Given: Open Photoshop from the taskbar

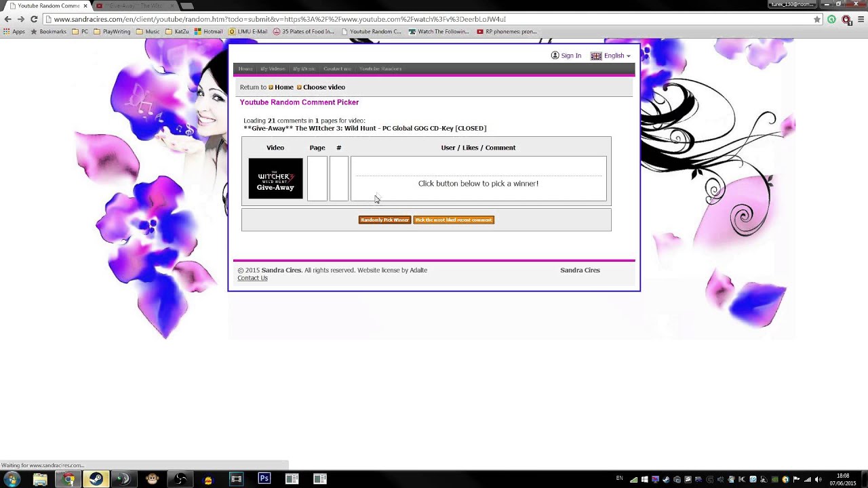Looking at the screenshot, I should click(x=264, y=479).
